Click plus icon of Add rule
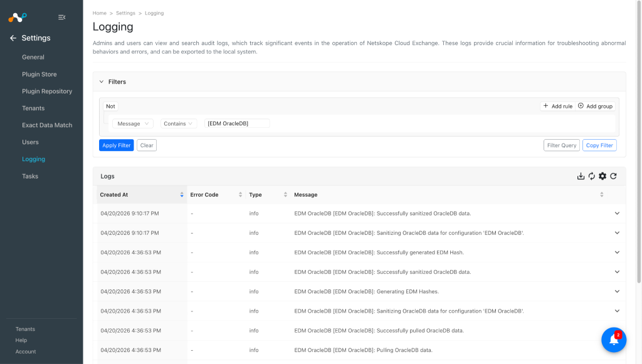This screenshot has width=642, height=364. click(x=546, y=106)
